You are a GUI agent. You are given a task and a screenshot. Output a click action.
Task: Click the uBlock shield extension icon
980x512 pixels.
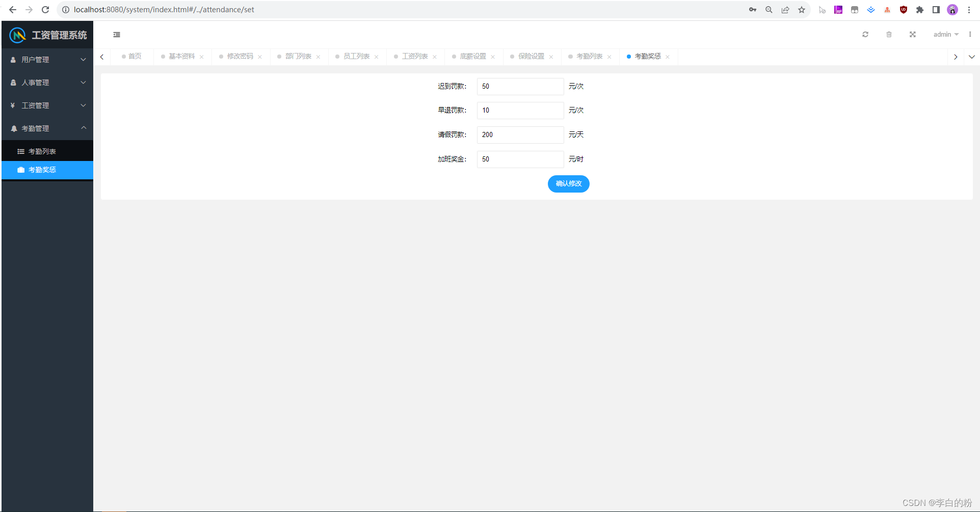tap(904, 10)
